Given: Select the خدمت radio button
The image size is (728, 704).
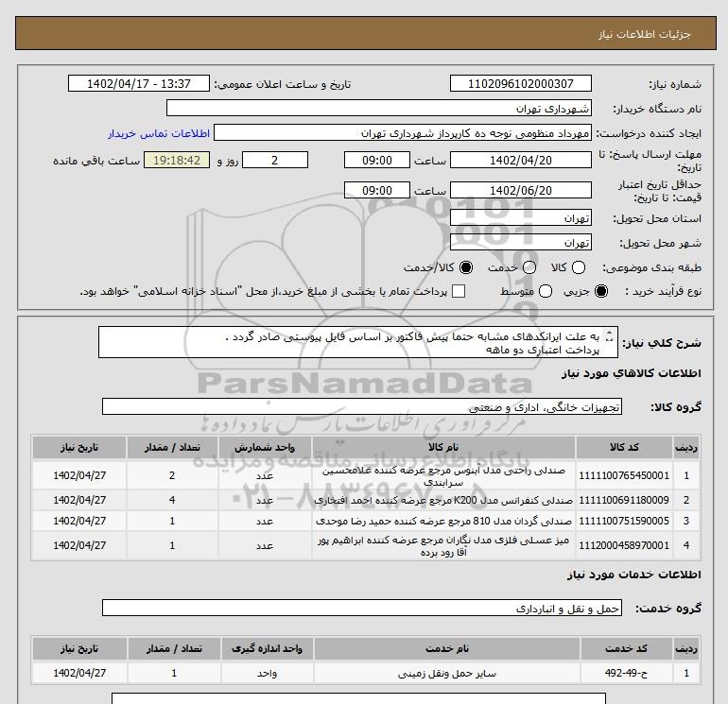Looking at the screenshot, I should point(529,267).
